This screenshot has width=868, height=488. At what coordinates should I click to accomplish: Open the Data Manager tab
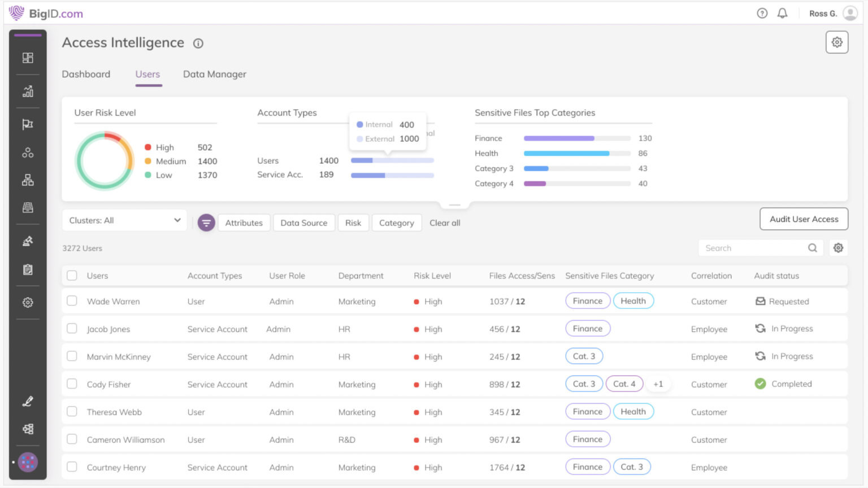point(214,74)
